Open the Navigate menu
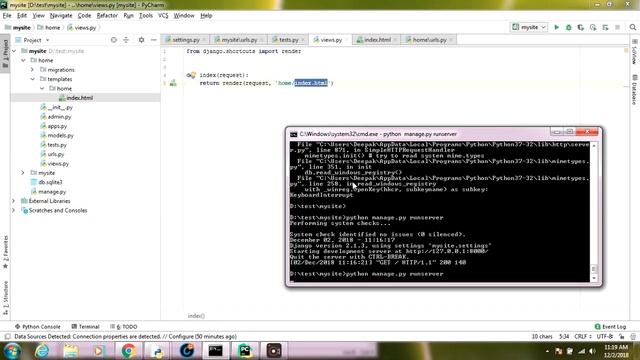Image resolution: width=640 pixels, height=360 pixels. [61, 16]
